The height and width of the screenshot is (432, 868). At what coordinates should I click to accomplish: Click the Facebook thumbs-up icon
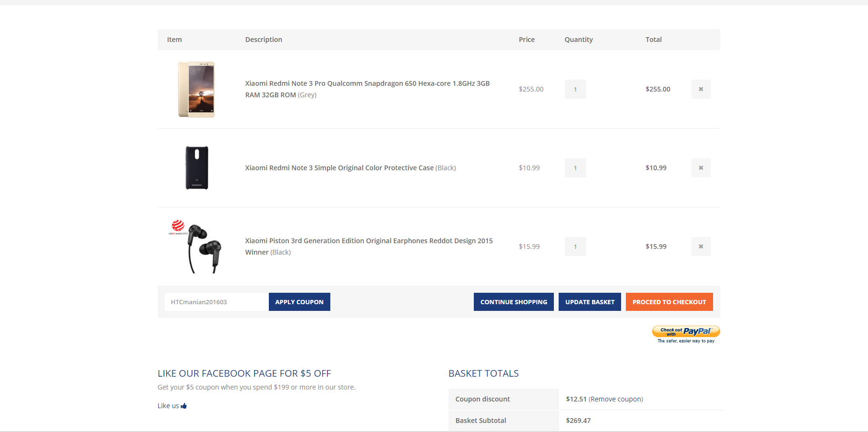tap(184, 406)
